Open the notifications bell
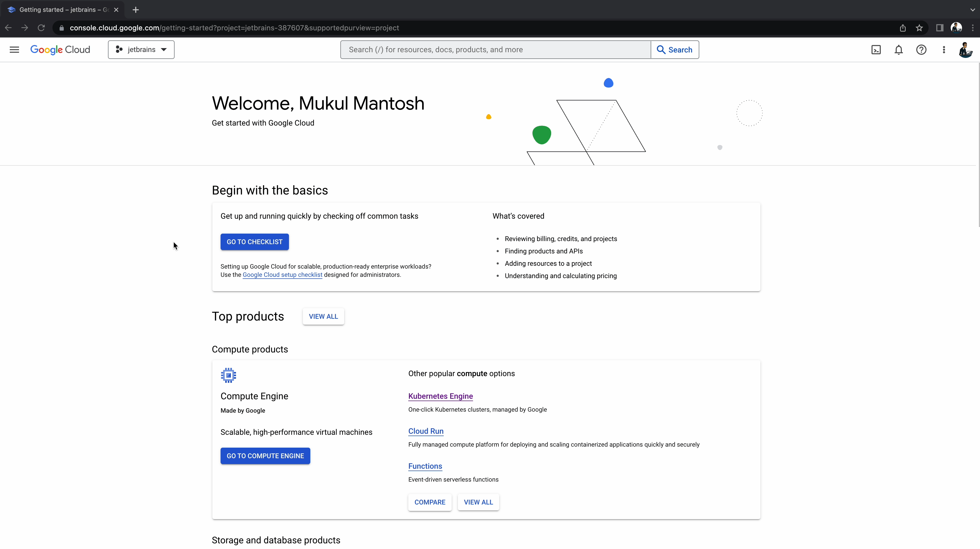The width and height of the screenshot is (980, 549). [x=899, y=50]
